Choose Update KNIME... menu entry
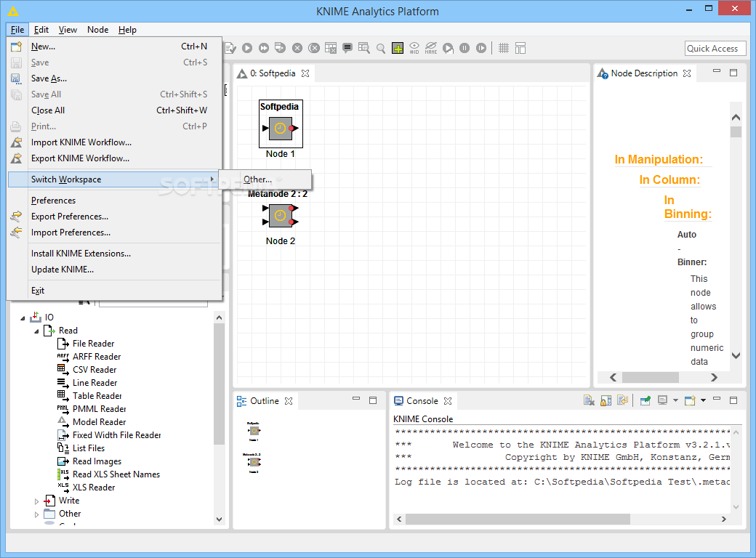This screenshot has width=756, height=558. pyautogui.click(x=115, y=270)
